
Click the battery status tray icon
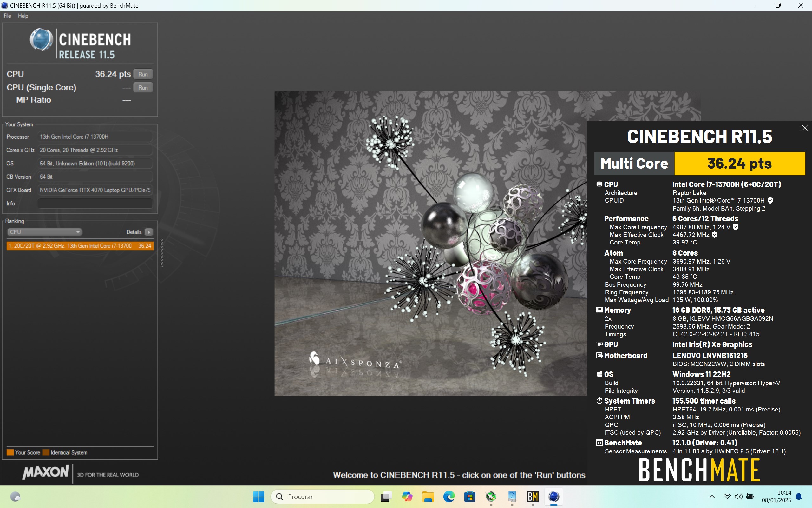pyautogui.click(x=750, y=497)
